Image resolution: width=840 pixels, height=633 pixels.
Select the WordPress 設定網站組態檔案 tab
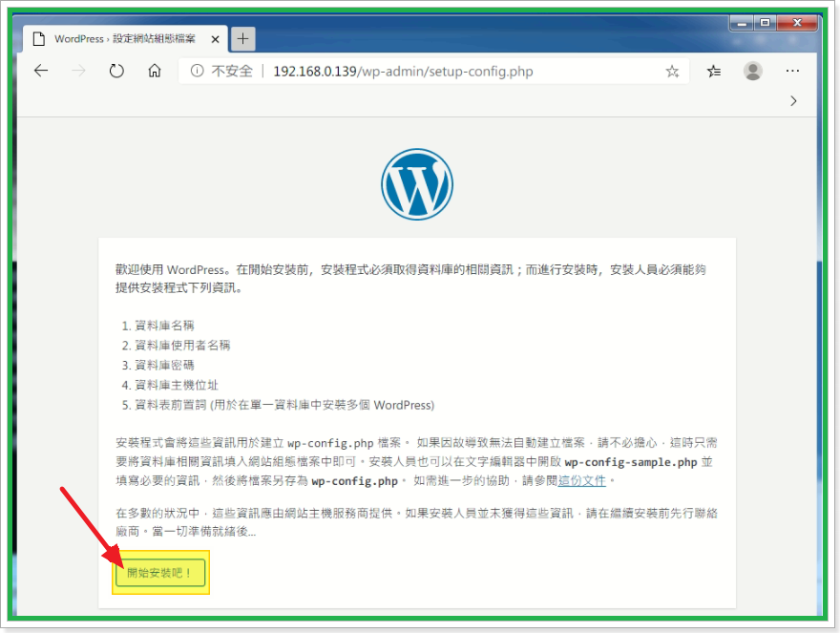[125, 38]
